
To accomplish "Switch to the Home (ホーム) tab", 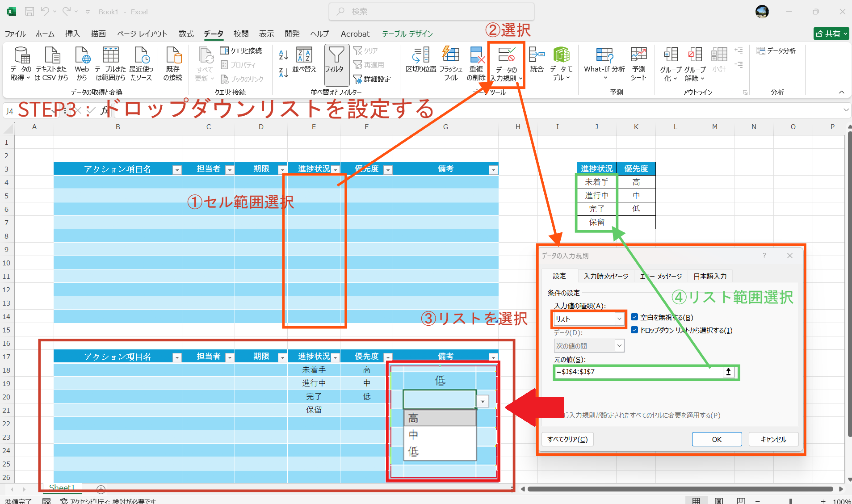I will click(45, 34).
